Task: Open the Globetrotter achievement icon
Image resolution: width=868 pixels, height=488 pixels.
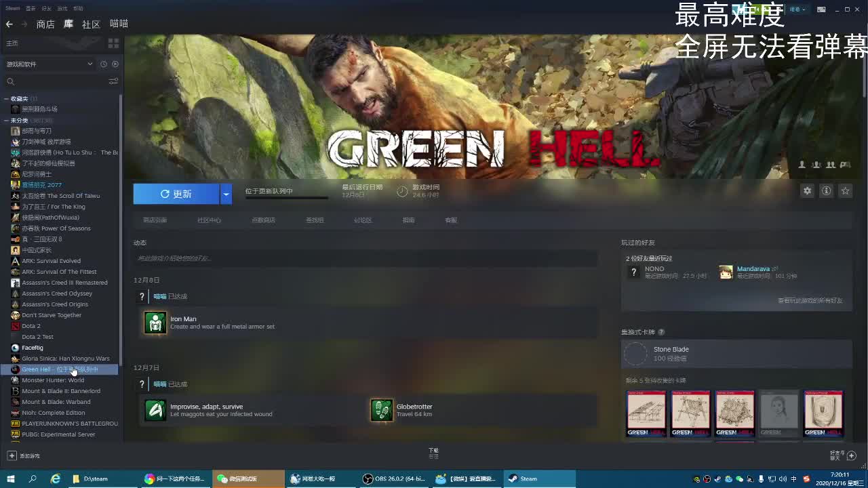Action: [x=382, y=410]
